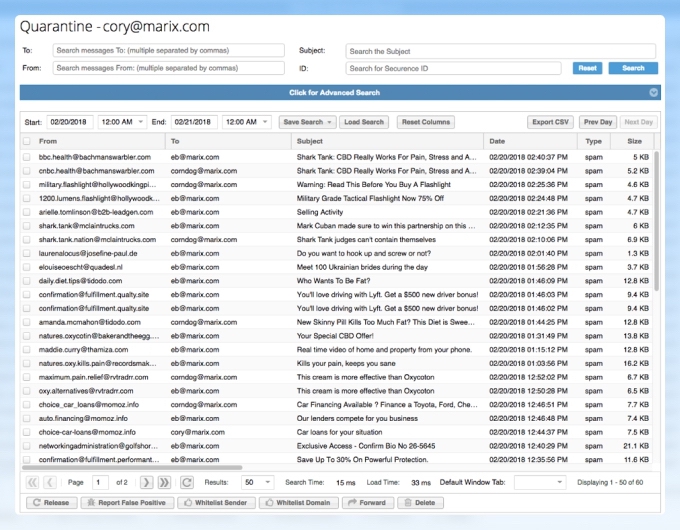This screenshot has height=530, width=680.
Task: Click sender maximum.pain.relief@rvtradrr.com
Action: click(93, 377)
